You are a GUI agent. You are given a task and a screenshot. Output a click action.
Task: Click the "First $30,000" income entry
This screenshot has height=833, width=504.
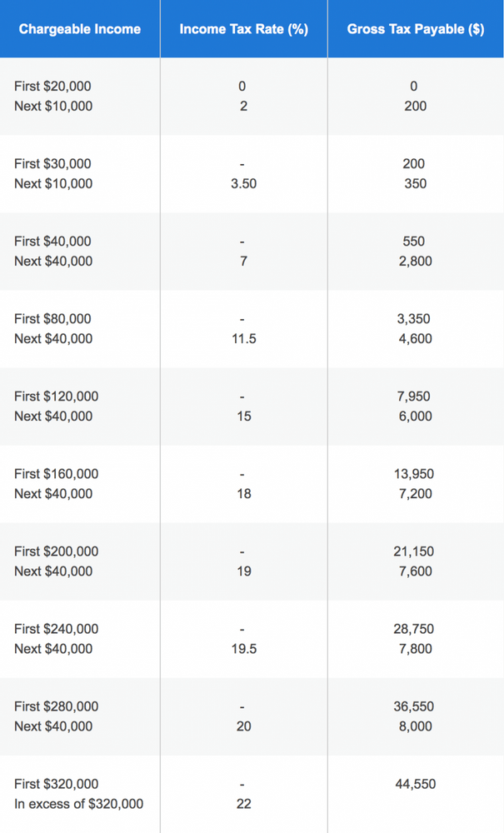52,164
